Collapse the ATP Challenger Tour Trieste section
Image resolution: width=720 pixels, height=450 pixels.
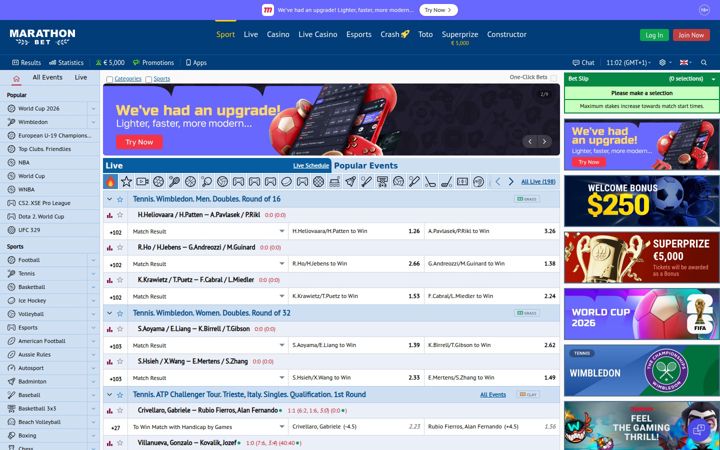(x=109, y=394)
